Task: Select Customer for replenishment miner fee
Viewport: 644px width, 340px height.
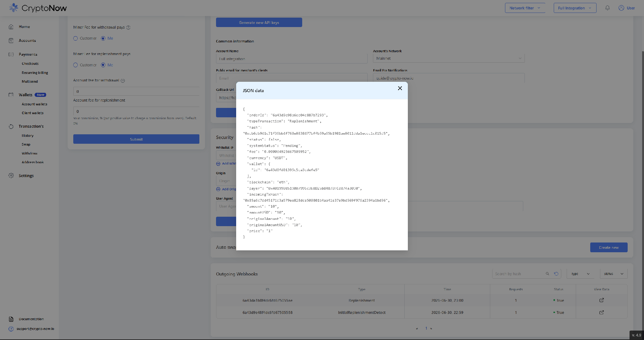Action: coord(75,65)
